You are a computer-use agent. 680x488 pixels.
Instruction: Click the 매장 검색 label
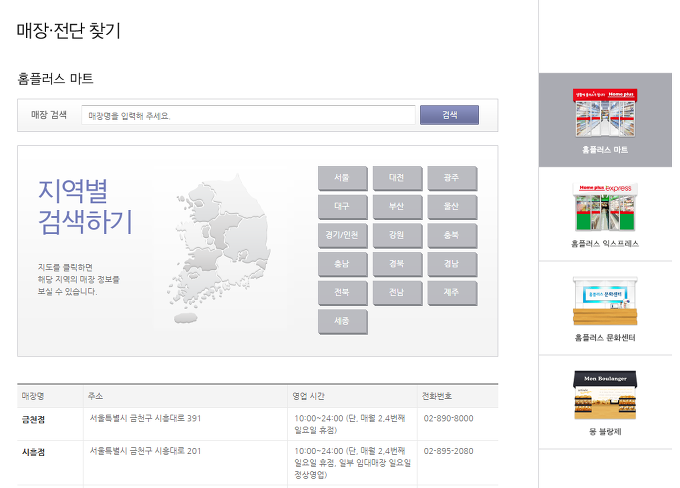pyautogui.click(x=49, y=115)
